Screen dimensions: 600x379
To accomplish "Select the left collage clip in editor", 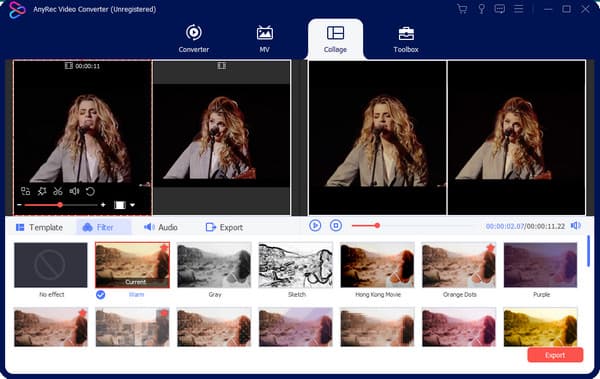I will [x=82, y=137].
